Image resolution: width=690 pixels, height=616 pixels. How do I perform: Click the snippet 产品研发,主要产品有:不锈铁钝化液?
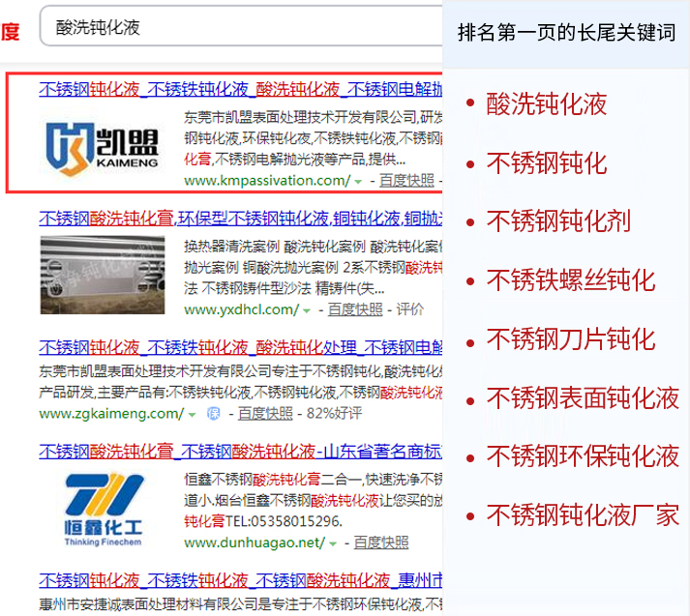pyautogui.click(x=145, y=393)
